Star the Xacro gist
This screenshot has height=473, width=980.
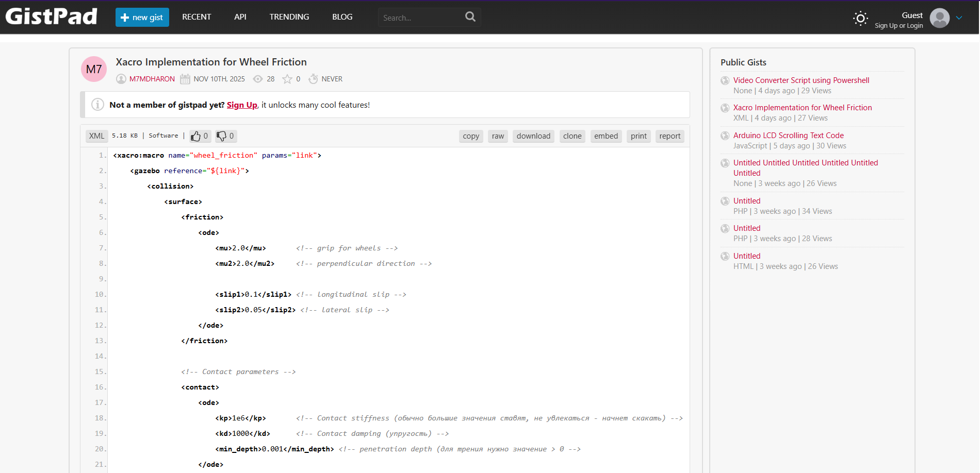287,78
